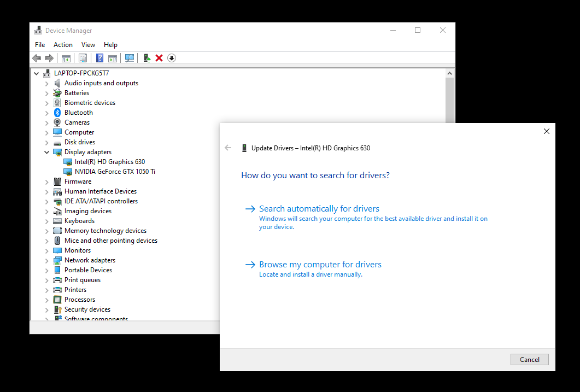Open the View menu
Screen dimensions: 580x392
pos(88,45)
